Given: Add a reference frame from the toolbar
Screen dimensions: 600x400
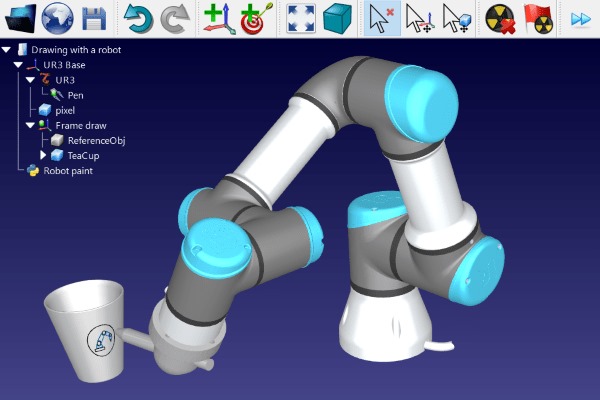Looking at the screenshot, I should click(x=216, y=18).
